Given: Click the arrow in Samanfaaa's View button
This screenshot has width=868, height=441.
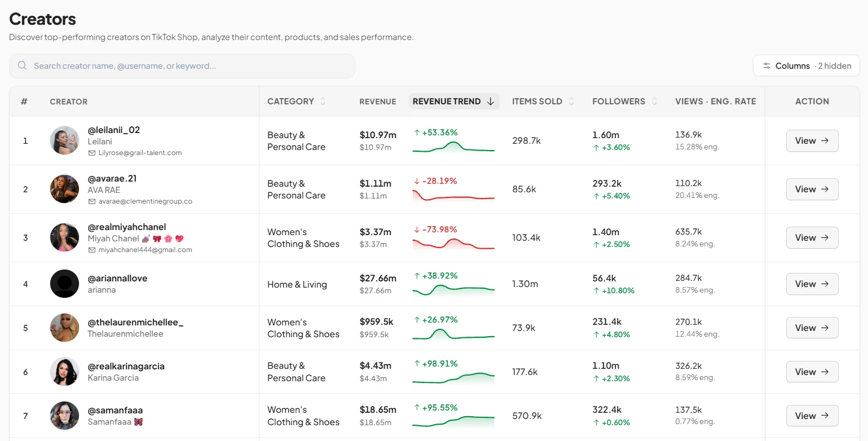Looking at the screenshot, I should tap(825, 416).
